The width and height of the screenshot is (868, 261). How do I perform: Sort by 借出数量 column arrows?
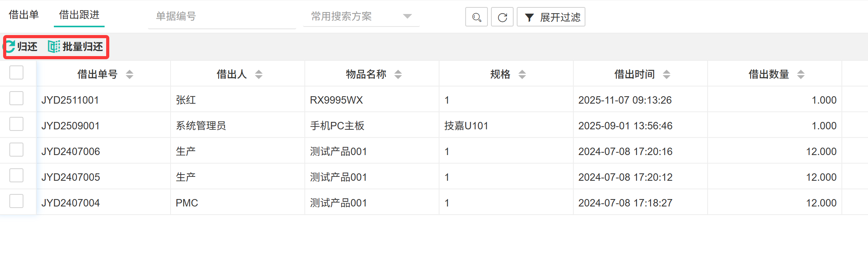[800, 74]
